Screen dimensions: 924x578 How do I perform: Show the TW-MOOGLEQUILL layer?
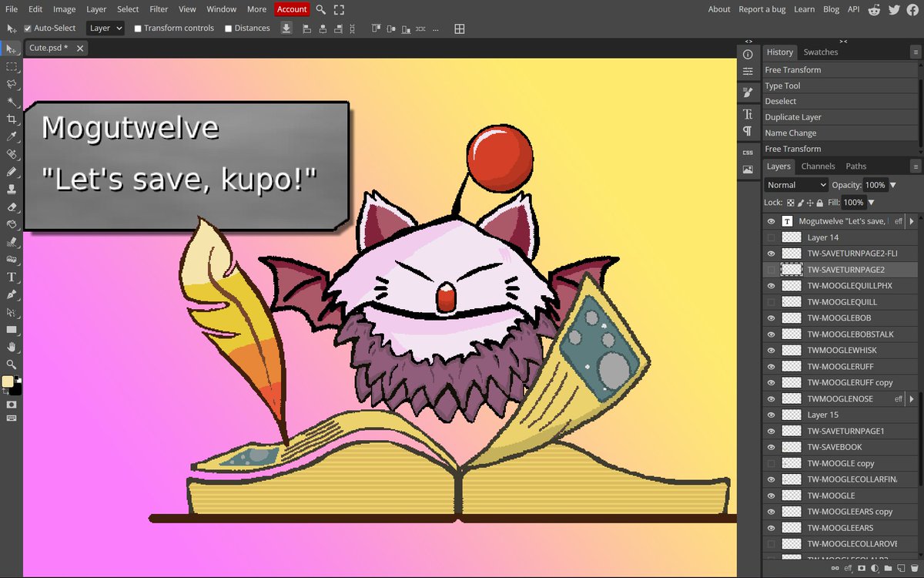click(772, 302)
